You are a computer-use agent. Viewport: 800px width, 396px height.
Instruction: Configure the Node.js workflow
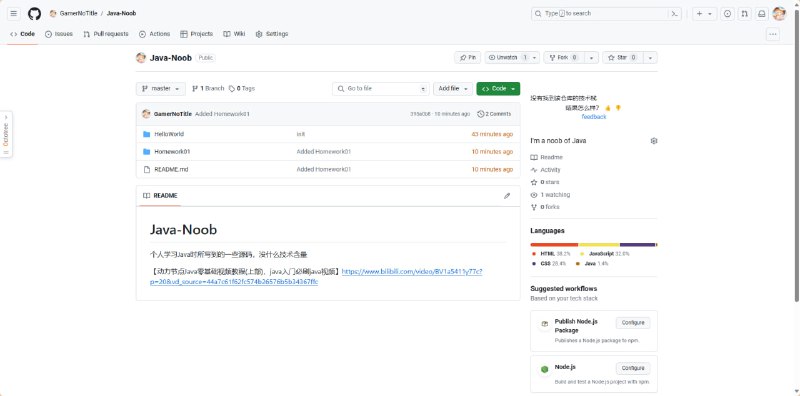click(633, 368)
